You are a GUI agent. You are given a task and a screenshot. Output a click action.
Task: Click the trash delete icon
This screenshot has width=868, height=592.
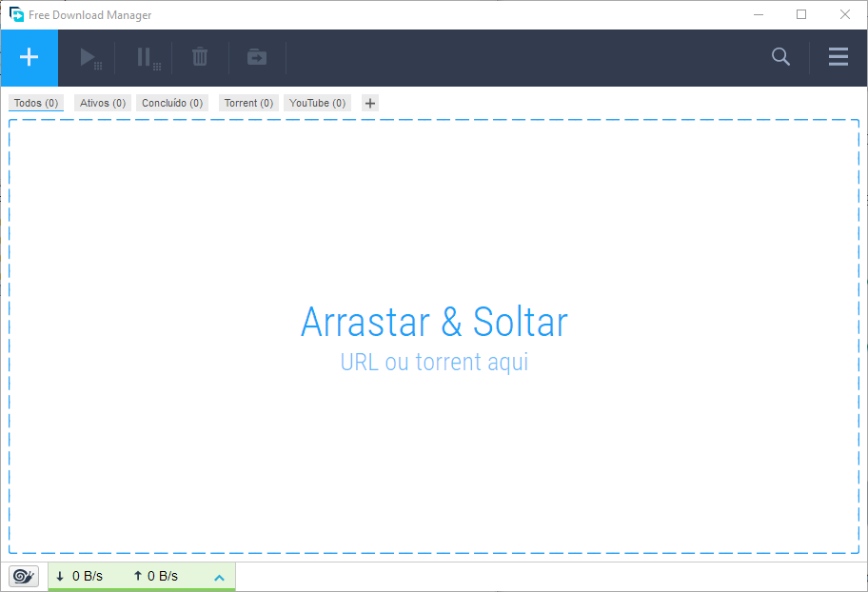200,57
